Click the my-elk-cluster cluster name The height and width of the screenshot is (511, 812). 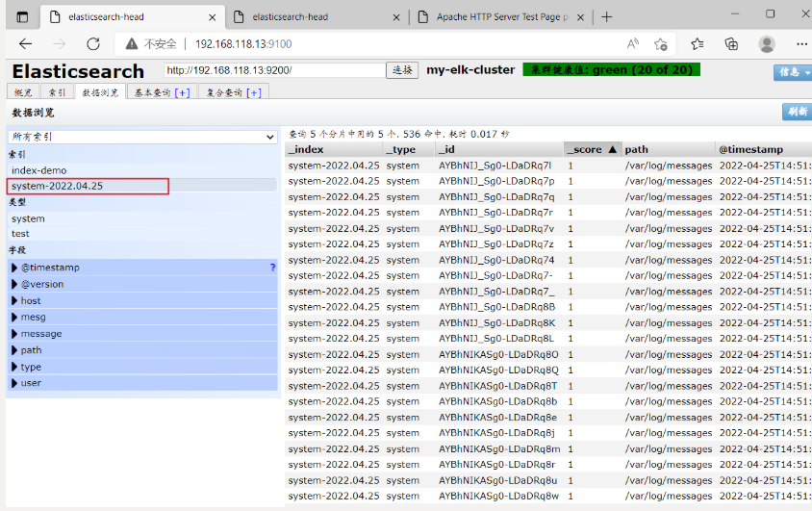(x=470, y=70)
